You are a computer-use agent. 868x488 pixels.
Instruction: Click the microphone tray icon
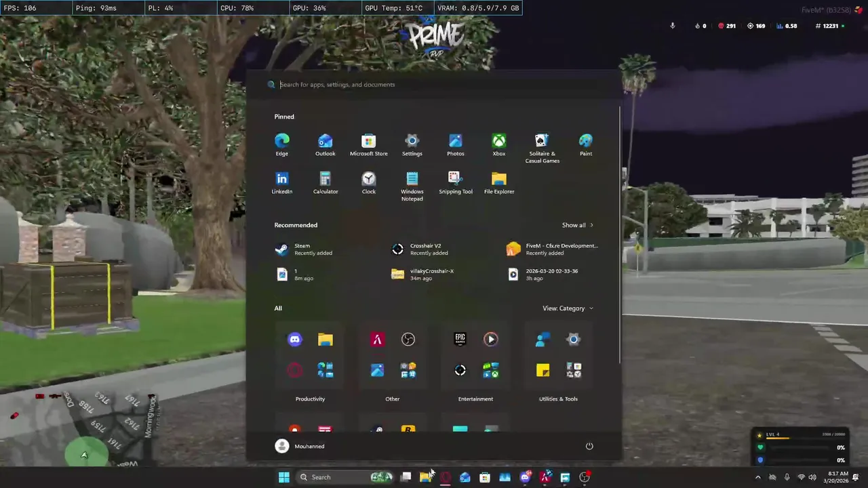coord(787,477)
